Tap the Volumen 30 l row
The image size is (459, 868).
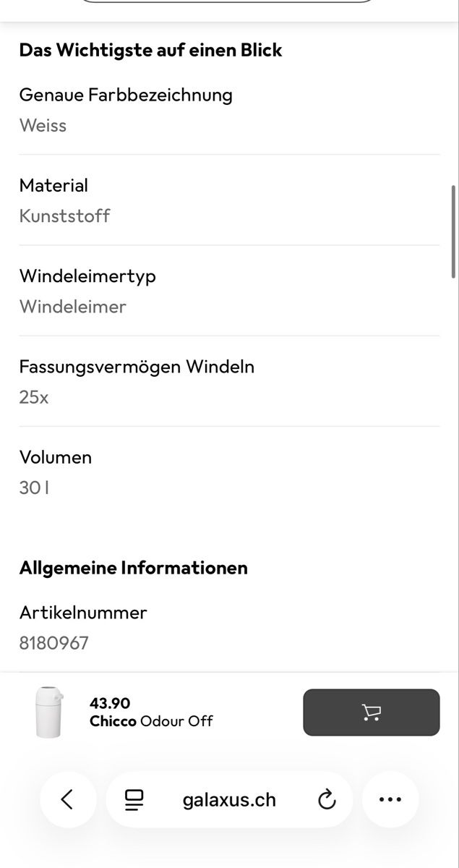coord(229,472)
